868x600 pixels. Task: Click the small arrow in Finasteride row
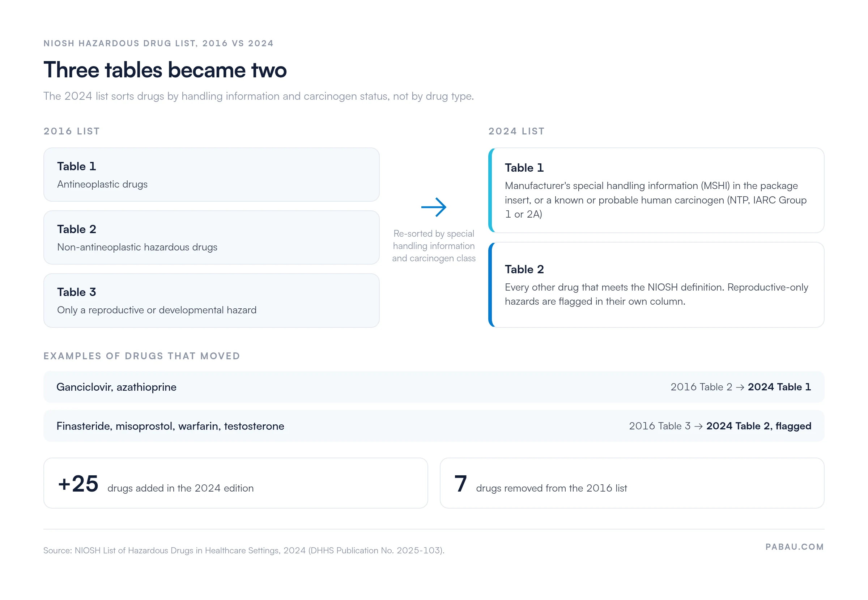[x=698, y=427]
